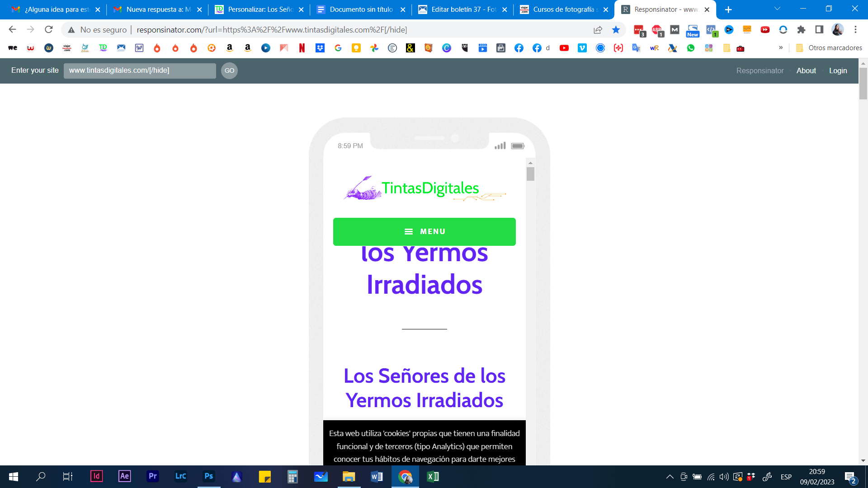This screenshot has height=488, width=868.
Task: Bookmark this page with the star icon
Action: click(x=616, y=29)
